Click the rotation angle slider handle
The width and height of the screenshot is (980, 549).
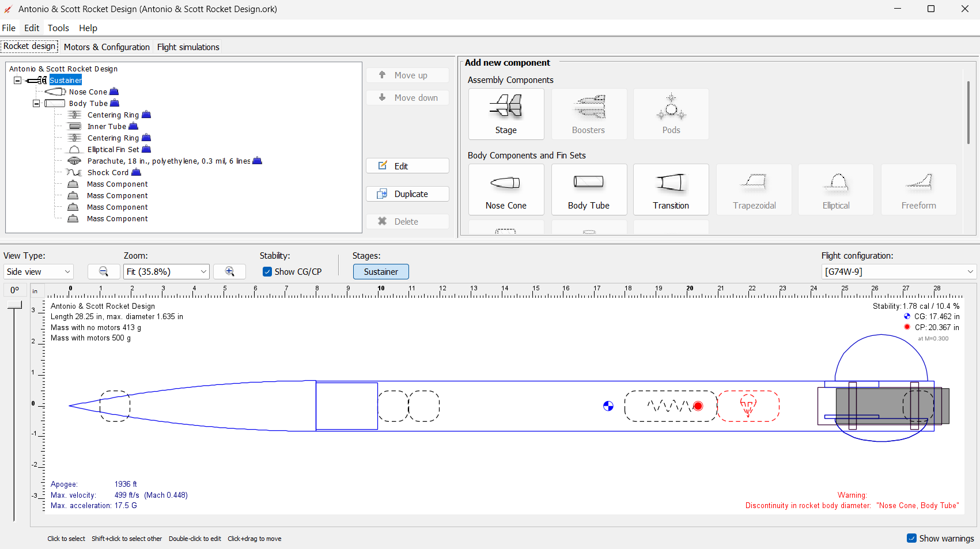click(x=14, y=305)
